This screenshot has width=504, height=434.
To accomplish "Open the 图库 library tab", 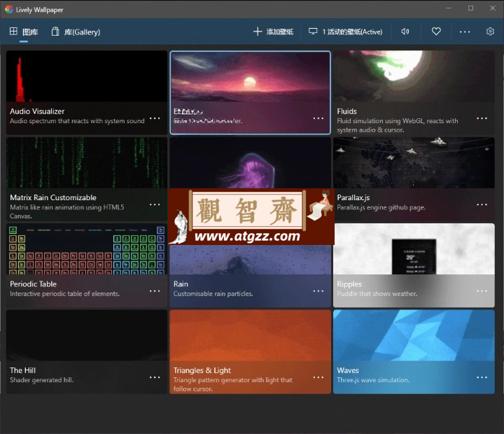I will click(x=24, y=31).
